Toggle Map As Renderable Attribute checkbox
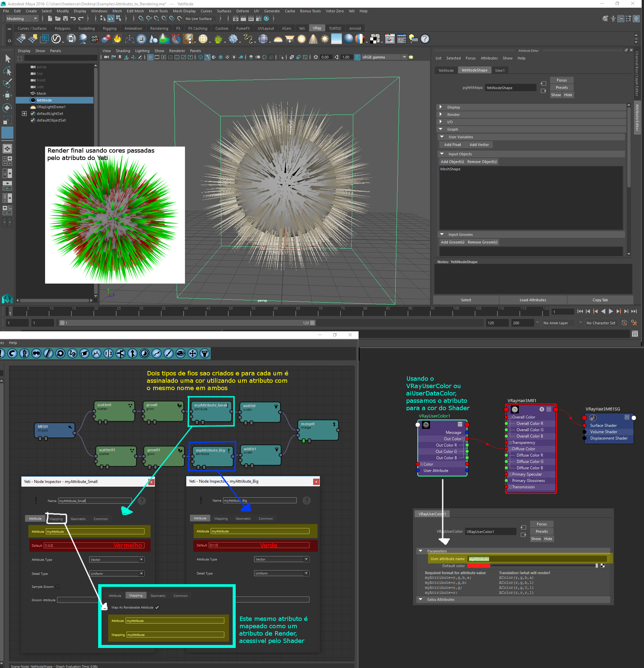The image size is (644, 668). [157, 607]
